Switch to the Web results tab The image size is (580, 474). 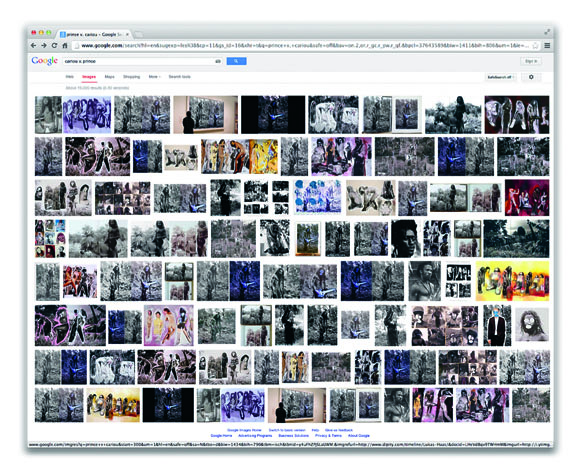point(70,77)
